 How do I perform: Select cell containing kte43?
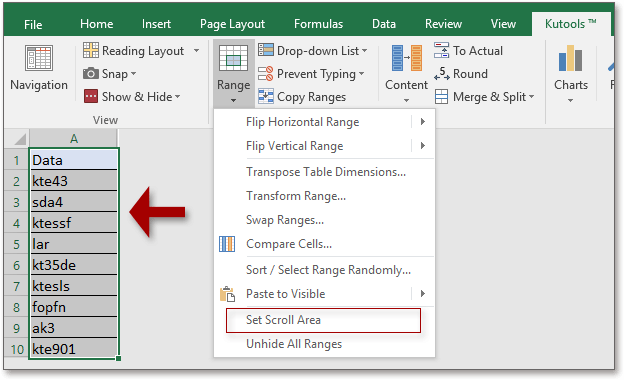[74, 181]
